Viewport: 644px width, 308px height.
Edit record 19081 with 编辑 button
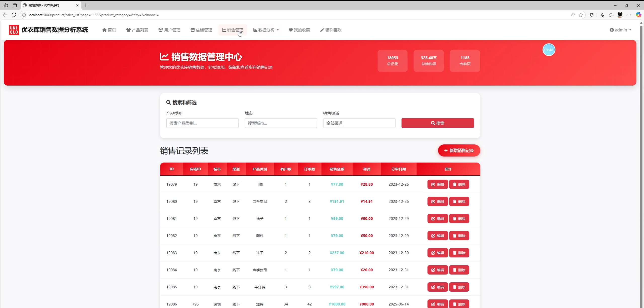(x=438, y=219)
